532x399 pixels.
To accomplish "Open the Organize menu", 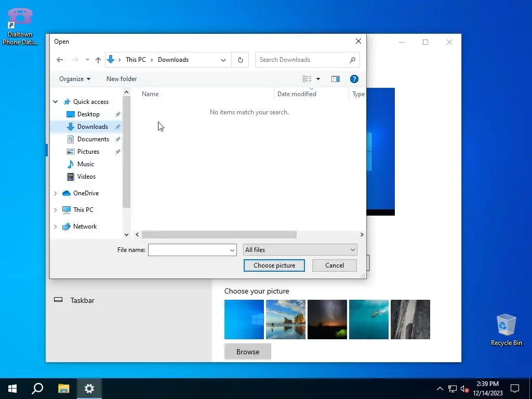I will click(x=75, y=79).
